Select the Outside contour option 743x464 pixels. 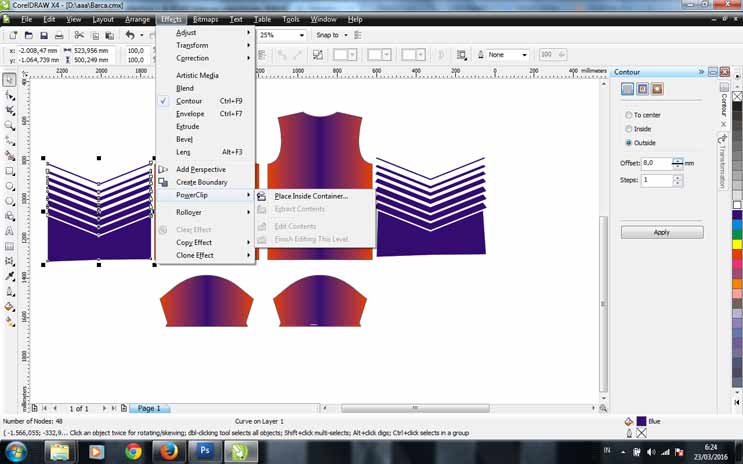pyautogui.click(x=628, y=142)
